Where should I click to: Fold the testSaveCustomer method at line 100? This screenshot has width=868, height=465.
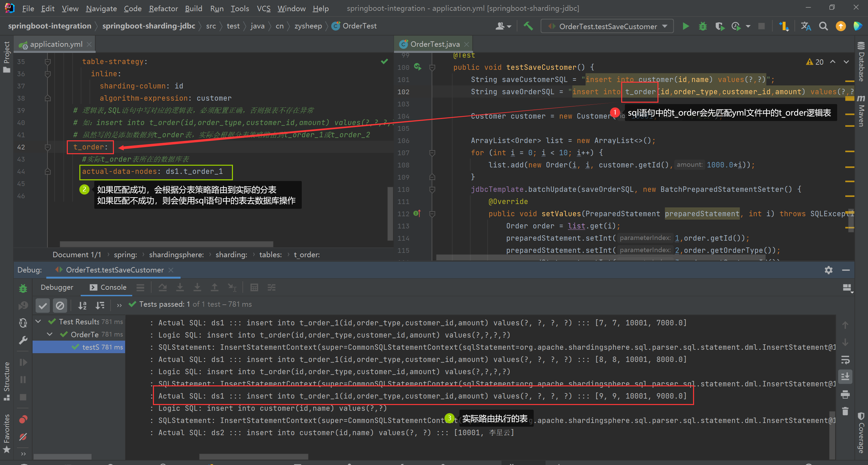tap(432, 67)
